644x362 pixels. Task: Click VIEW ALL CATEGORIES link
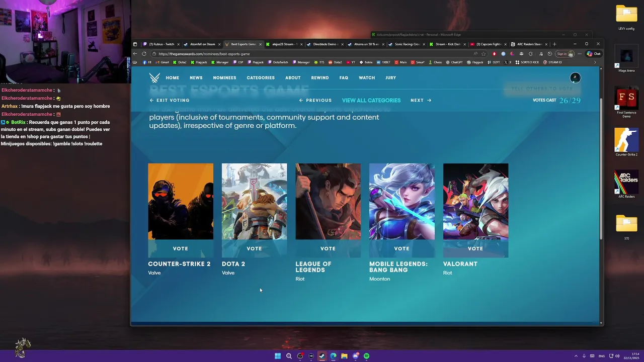coord(371,101)
